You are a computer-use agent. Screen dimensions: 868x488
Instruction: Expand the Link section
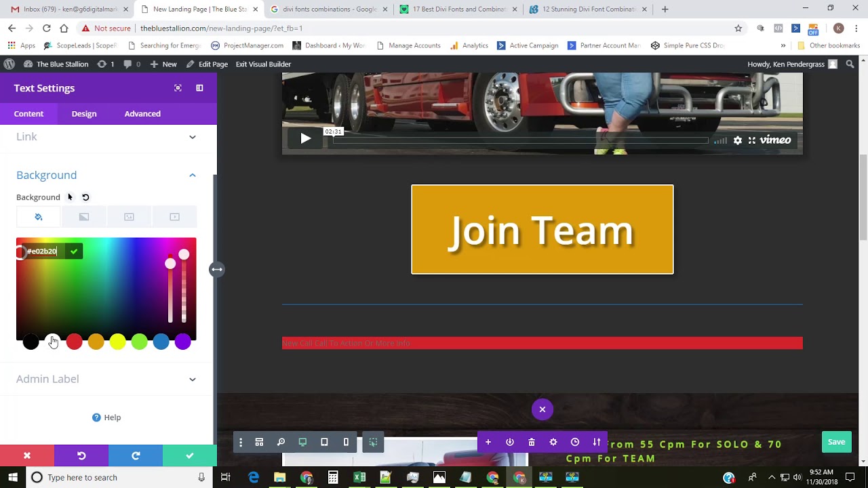[106, 137]
